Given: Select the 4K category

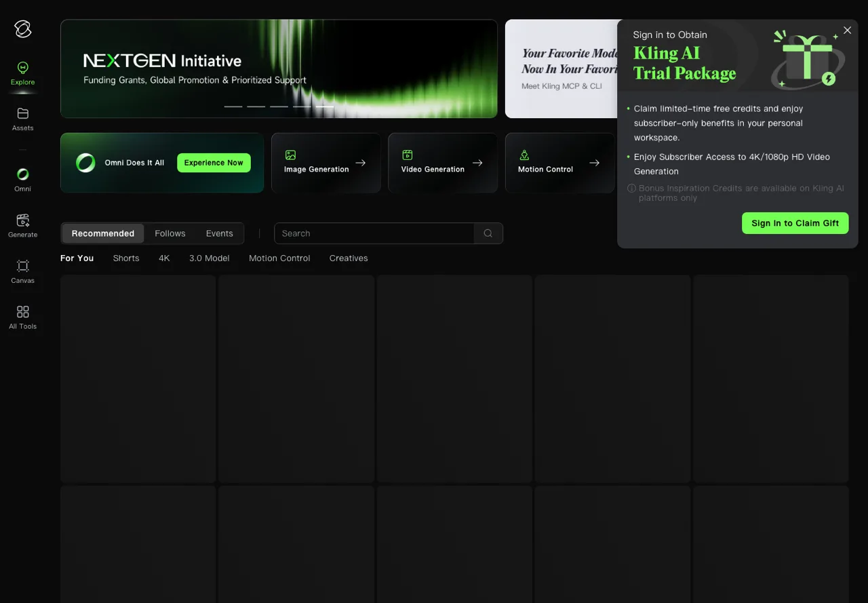Looking at the screenshot, I should [164, 258].
